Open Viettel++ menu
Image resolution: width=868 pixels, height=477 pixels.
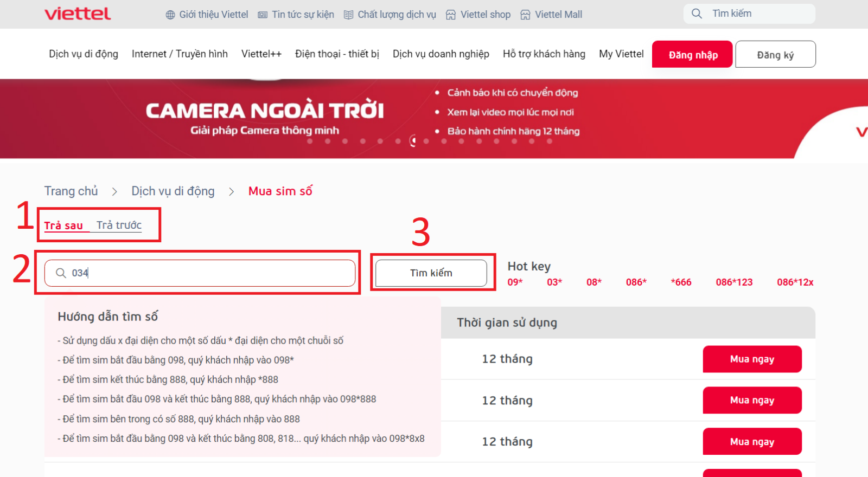261,54
